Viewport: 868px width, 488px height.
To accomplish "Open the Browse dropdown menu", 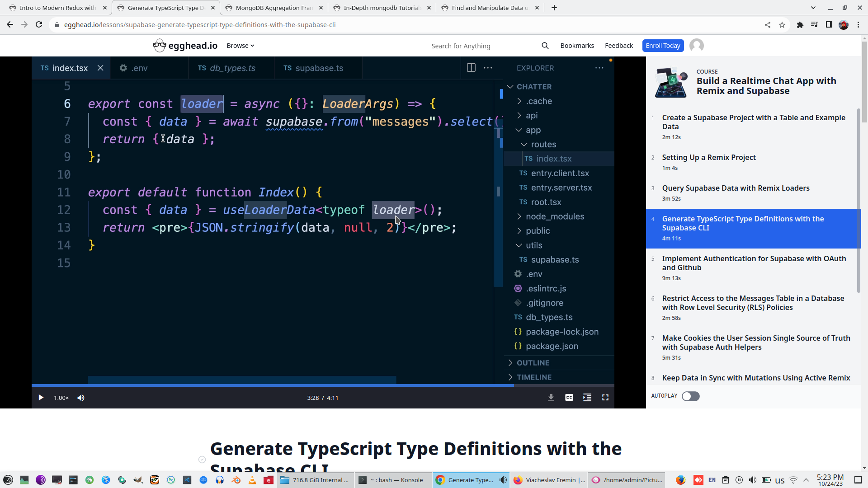I will pyautogui.click(x=240, y=46).
